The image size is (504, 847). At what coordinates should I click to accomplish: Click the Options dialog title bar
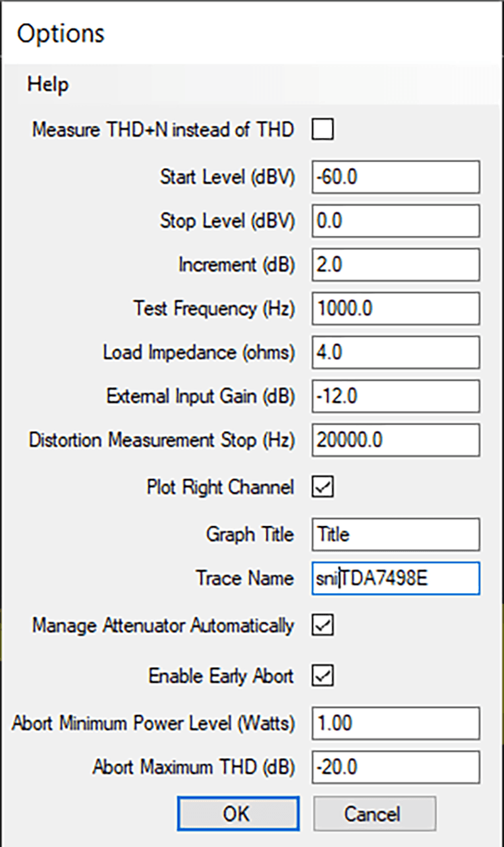click(250, 33)
